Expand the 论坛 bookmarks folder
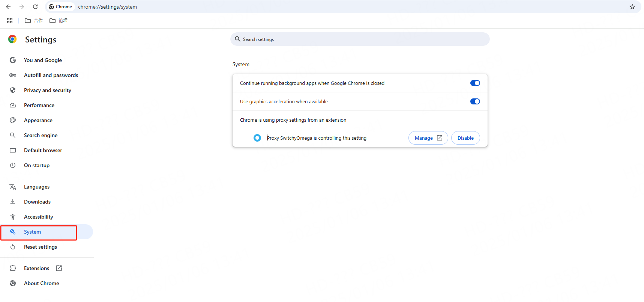 [x=59, y=21]
